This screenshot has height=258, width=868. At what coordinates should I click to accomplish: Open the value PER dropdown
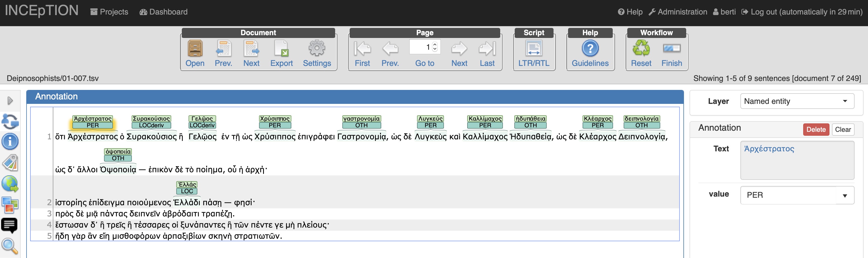click(x=797, y=195)
